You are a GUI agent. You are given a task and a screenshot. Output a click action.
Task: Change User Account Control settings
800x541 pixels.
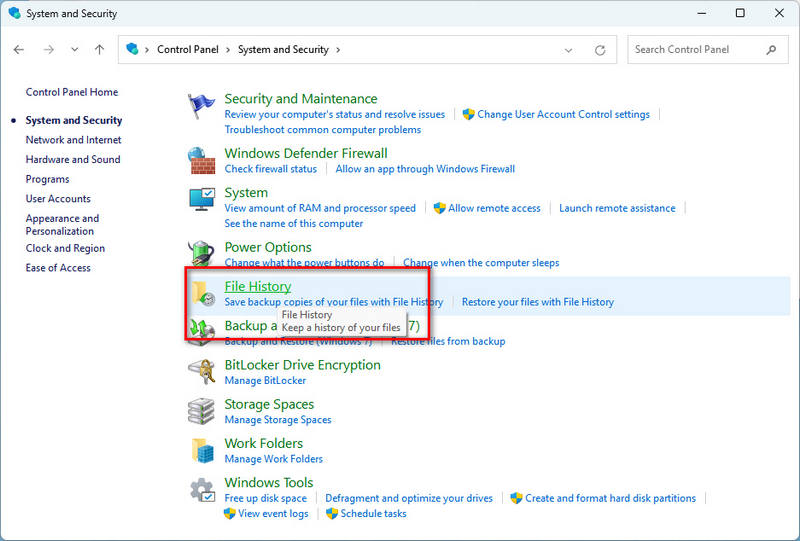tap(563, 114)
